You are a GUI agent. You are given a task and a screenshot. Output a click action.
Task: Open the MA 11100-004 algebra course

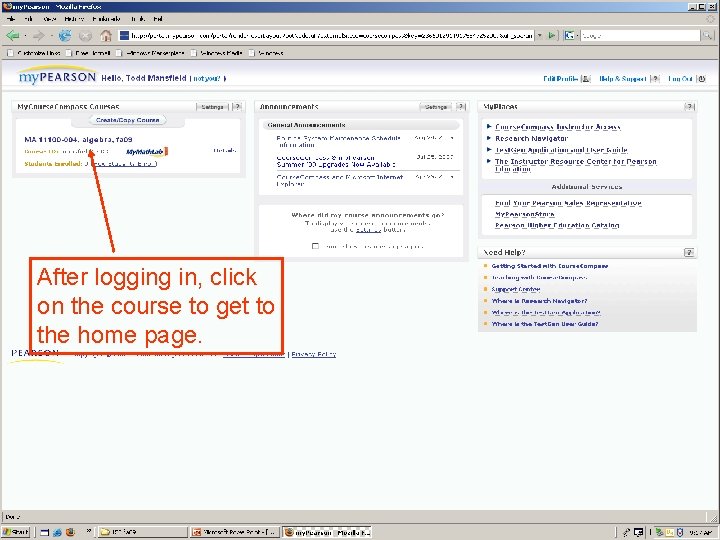pos(78,139)
